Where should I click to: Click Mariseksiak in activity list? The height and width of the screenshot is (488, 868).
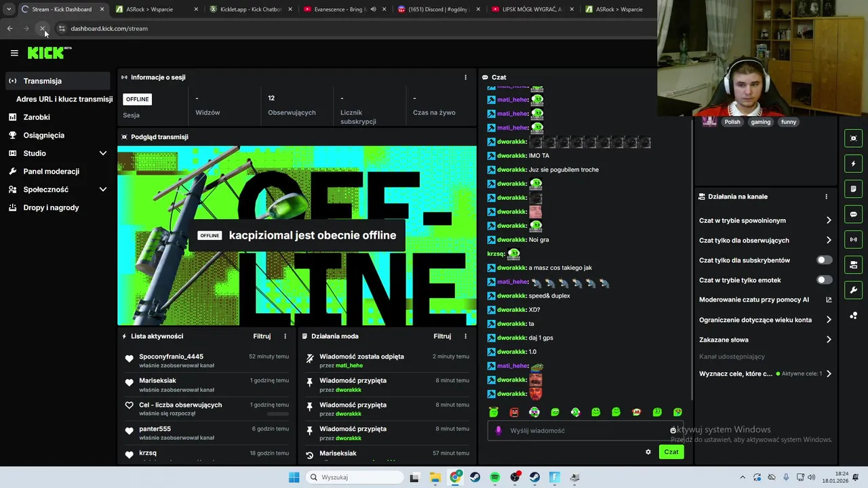coord(207,385)
